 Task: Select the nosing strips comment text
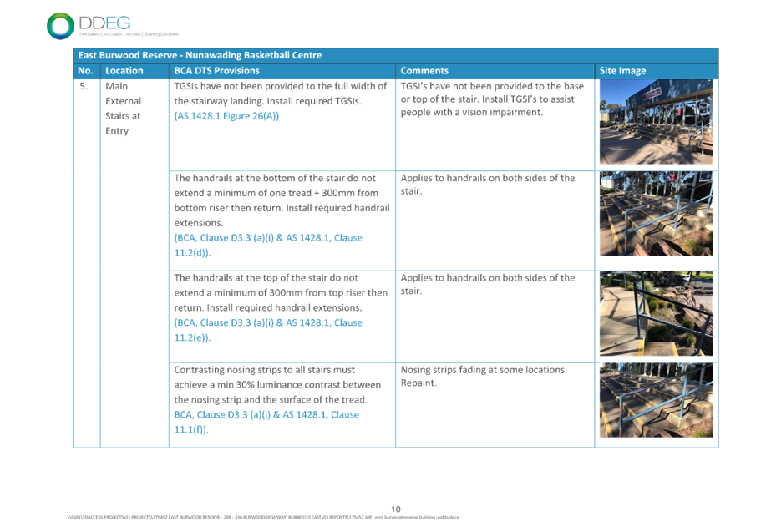pos(483,374)
